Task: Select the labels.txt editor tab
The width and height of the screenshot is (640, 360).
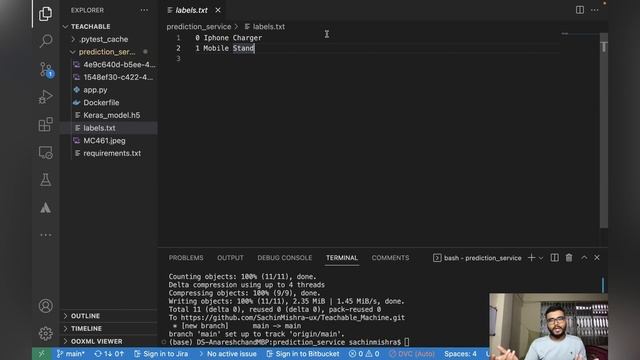Action: point(191,10)
